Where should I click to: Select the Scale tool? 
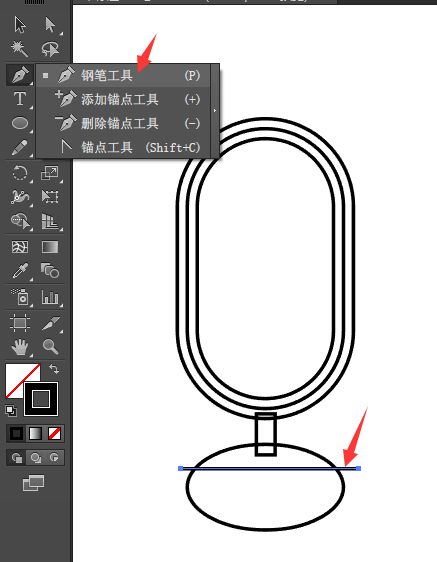coord(49,173)
